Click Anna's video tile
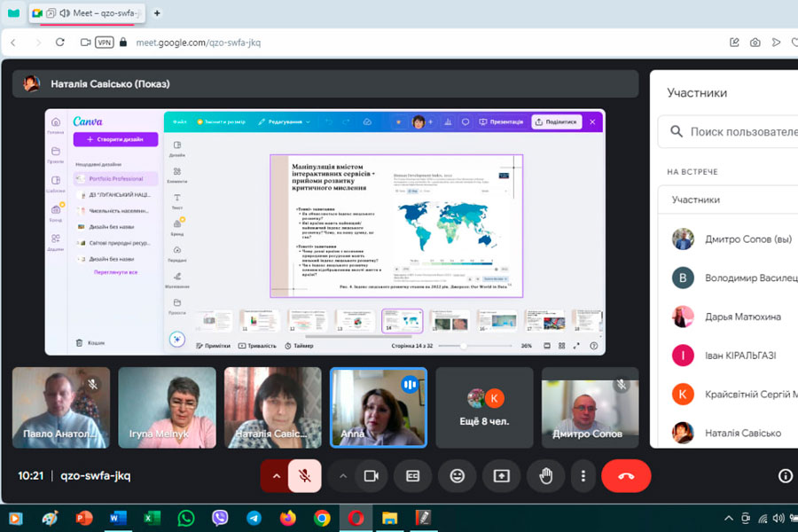This screenshot has height=532, width=798. coord(379,407)
